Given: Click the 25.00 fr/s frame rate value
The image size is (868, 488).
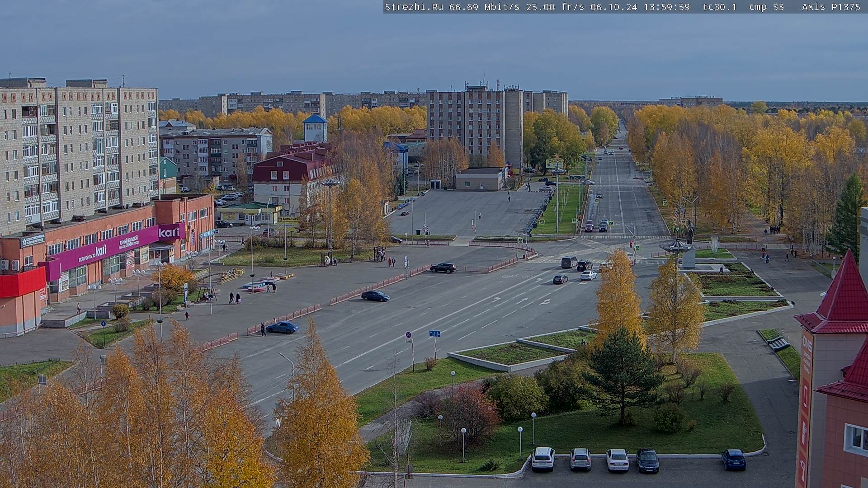Looking at the screenshot, I should pyautogui.click(x=556, y=7).
